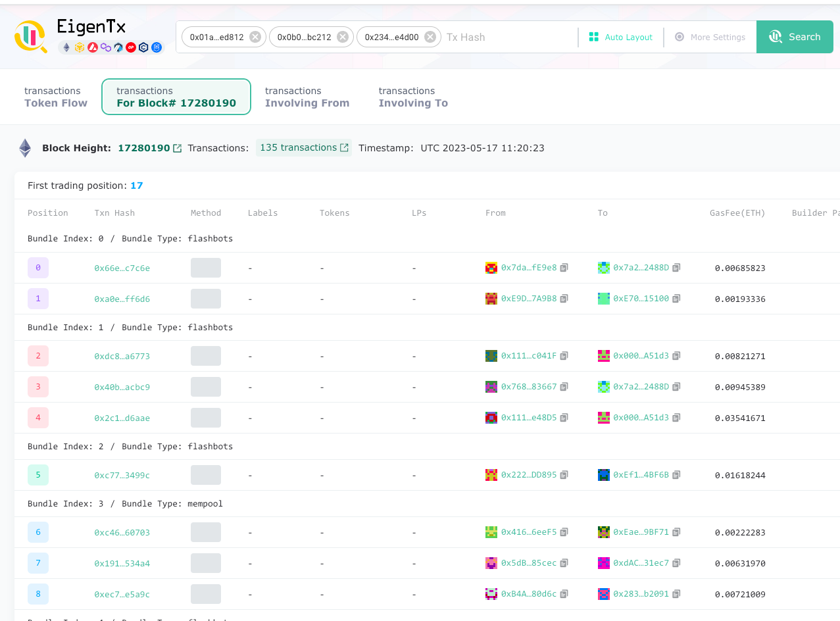Click the Search button
Screen dimensions: 840x621
(x=795, y=37)
